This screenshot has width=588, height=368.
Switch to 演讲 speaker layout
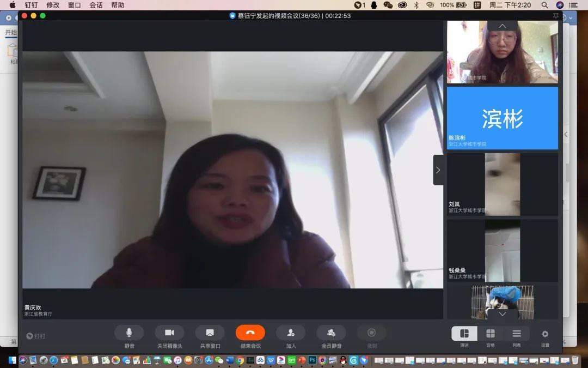pyautogui.click(x=464, y=334)
